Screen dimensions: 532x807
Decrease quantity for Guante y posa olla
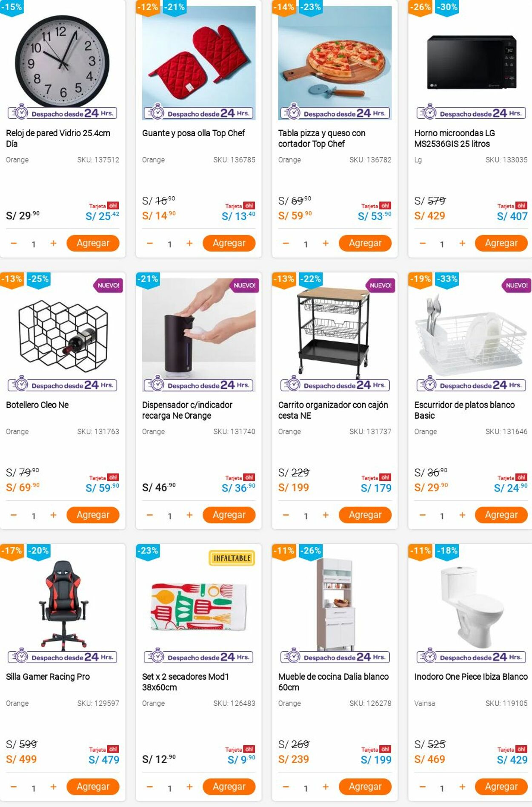tap(149, 243)
